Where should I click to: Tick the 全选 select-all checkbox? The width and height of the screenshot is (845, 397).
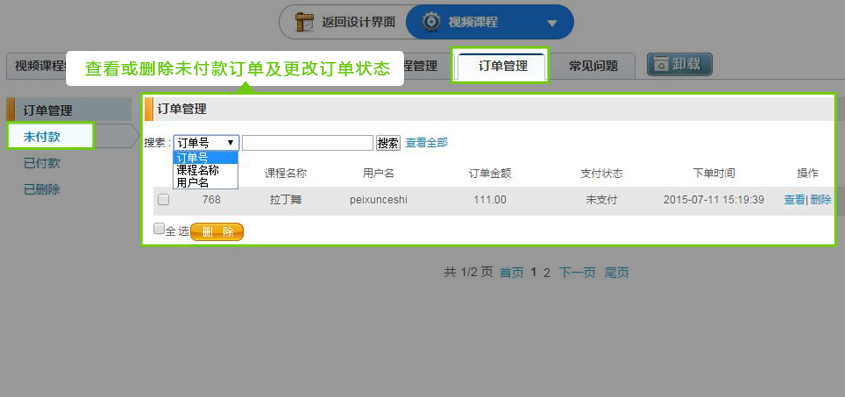pos(158,229)
